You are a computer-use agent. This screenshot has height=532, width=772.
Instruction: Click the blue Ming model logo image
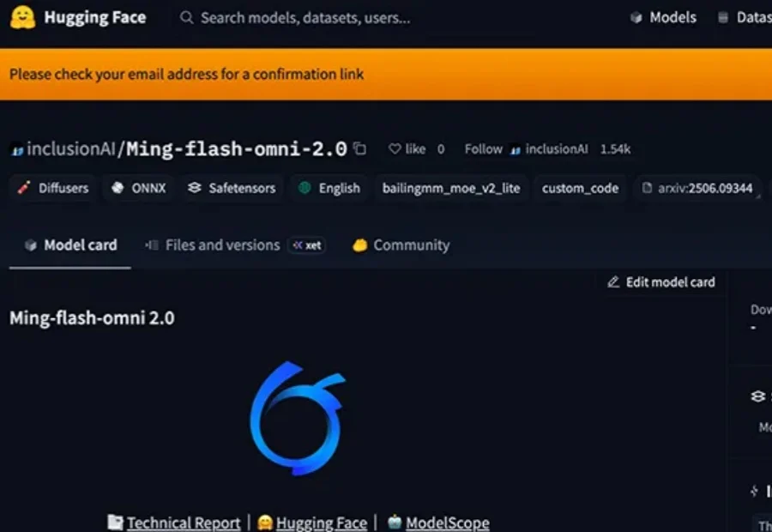[x=297, y=420]
